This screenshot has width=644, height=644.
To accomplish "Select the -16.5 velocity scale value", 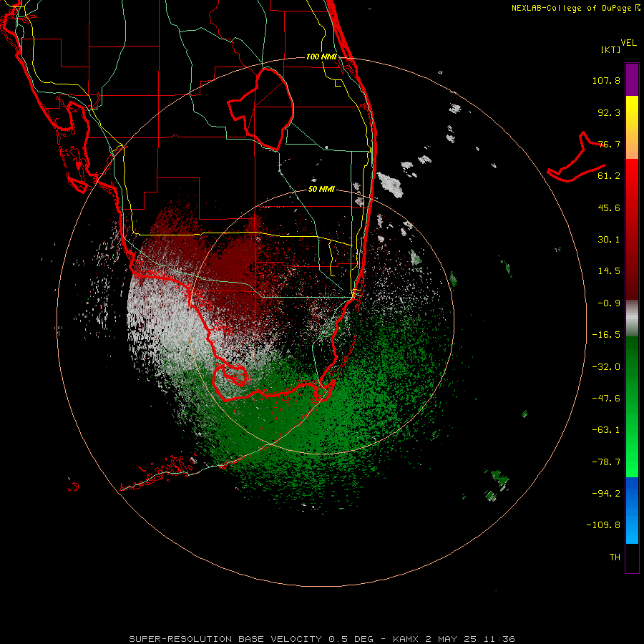I will tap(606, 335).
